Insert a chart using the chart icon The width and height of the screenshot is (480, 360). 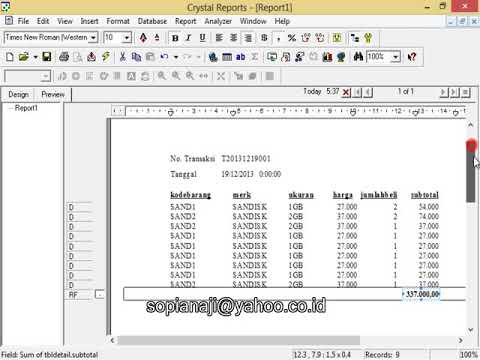click(327, 57)
